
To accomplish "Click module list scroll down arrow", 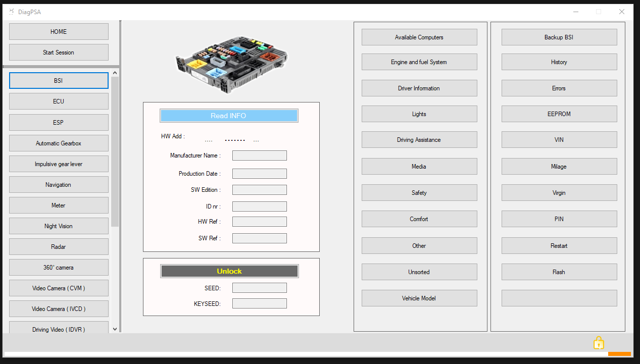I will point(115,329).
